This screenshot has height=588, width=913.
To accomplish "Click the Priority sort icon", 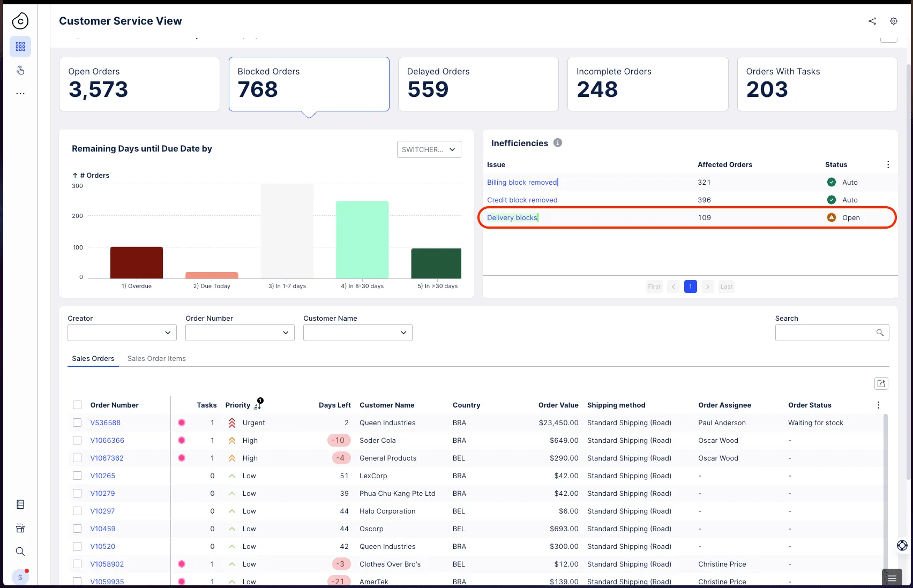I will (258, 405).
